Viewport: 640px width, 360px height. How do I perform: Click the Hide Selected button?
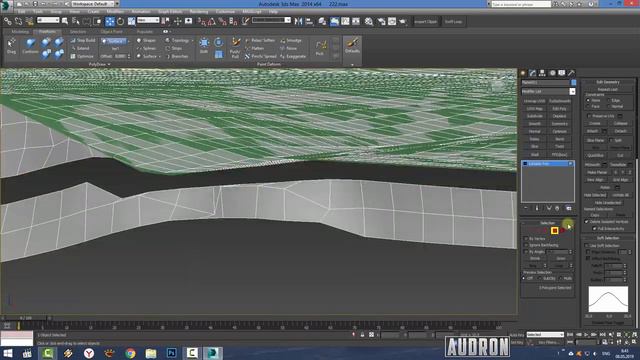pyautogui.click(x=595, y=195)
